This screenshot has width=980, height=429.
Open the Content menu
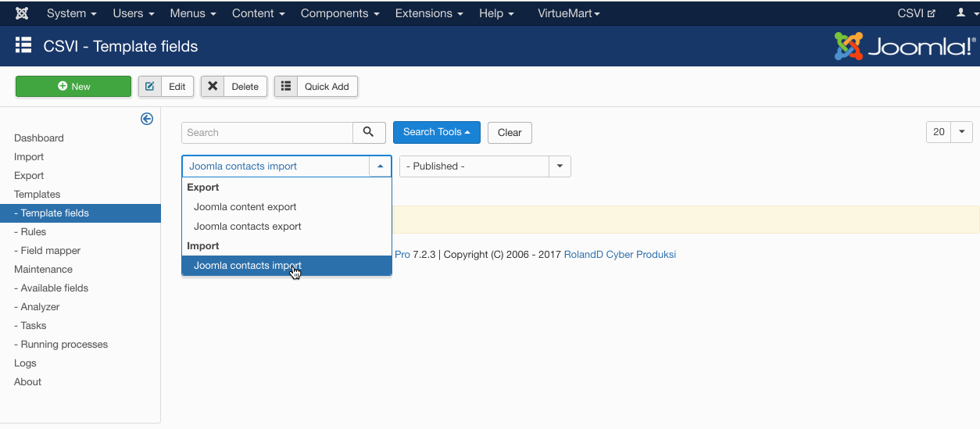(258, 13)
